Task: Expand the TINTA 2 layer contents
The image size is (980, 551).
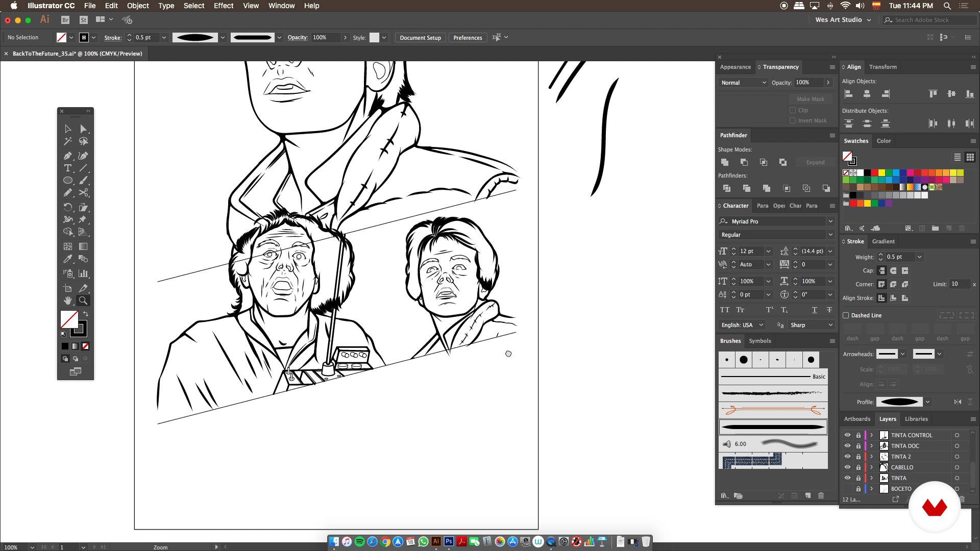Action: coord(872,457)
